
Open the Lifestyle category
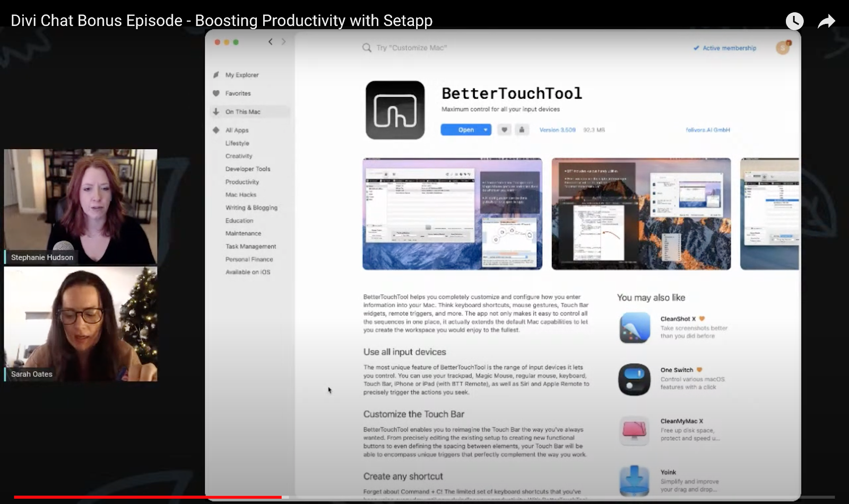237,143
